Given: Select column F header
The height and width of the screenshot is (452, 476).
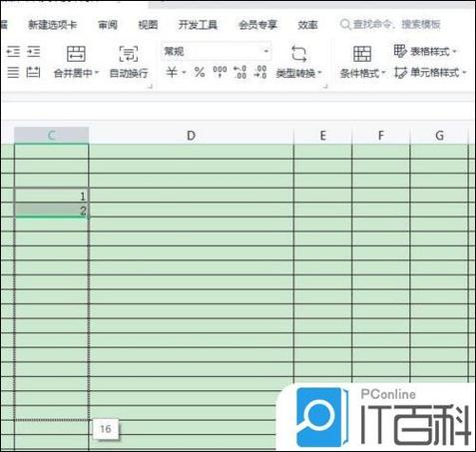Looking at the screenshot, I should [381, 136].
